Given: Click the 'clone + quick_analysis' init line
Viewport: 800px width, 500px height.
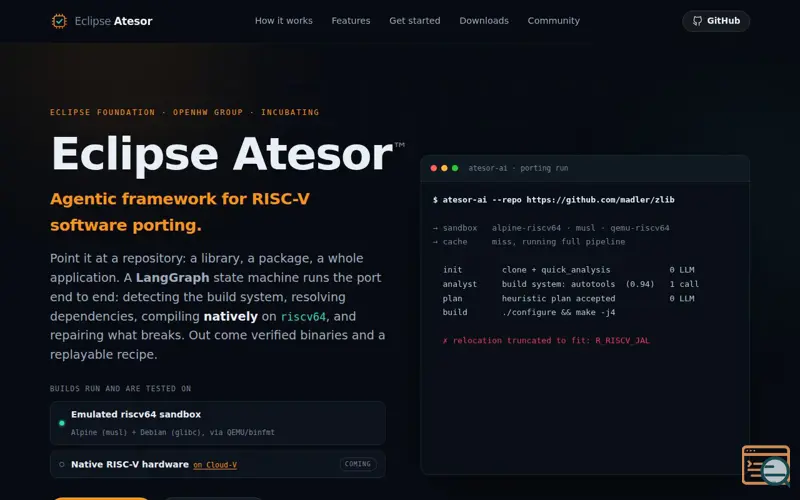Looking at the screenshot, I should 556,270.
